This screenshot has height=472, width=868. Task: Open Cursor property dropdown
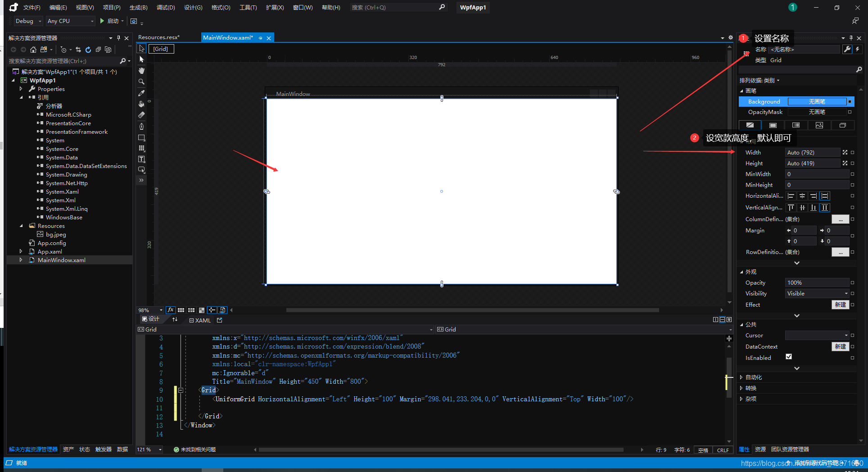pos(817,336)
